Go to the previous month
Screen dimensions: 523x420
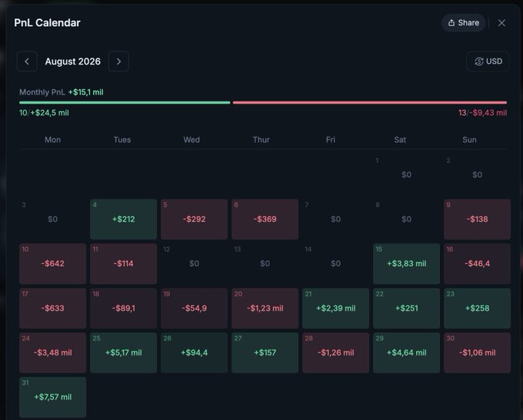(x=27, y=62)
